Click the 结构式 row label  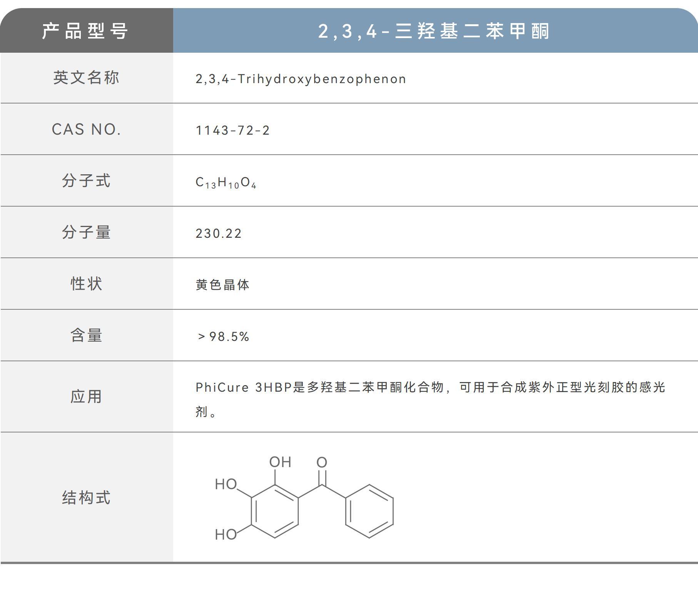(87, 498)
